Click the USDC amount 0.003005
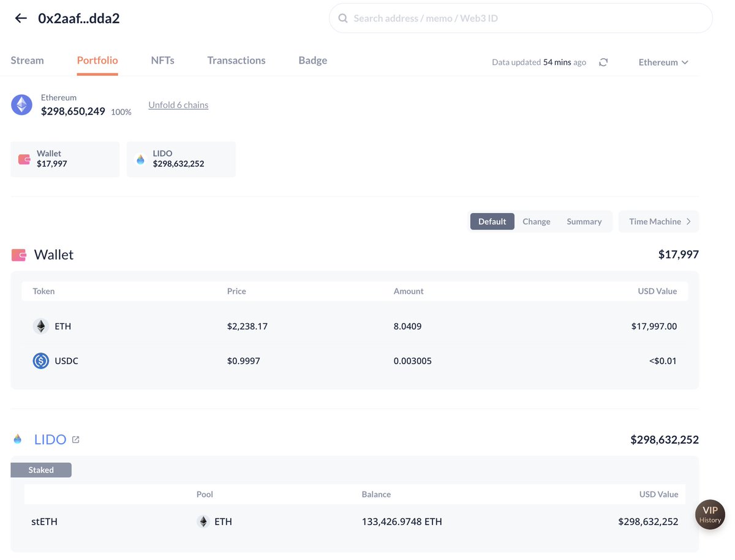The image size is (735, 560). click(413, 361)
